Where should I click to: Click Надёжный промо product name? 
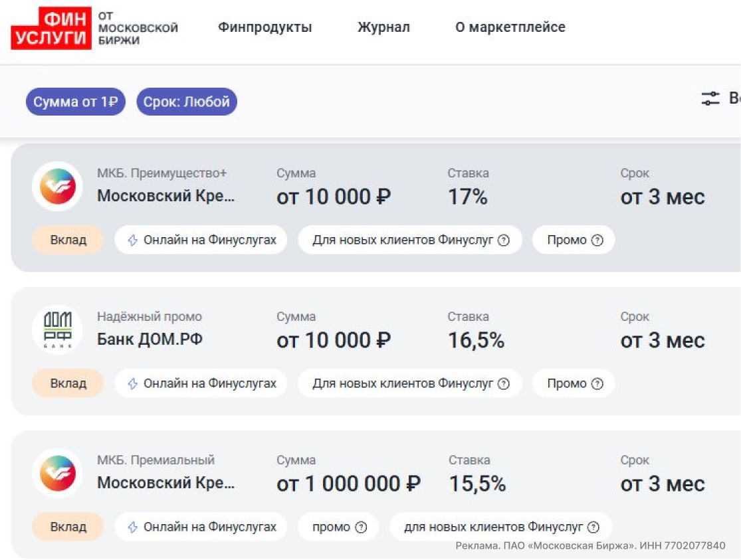click(150, 317)
